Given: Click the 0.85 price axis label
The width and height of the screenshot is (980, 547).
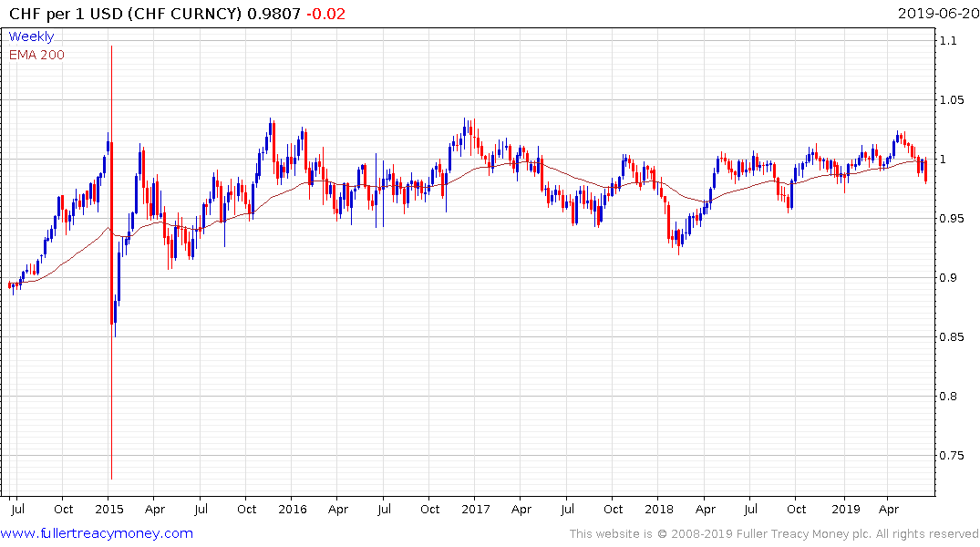Looking at the screenshot, I should [x=951, y=337].
